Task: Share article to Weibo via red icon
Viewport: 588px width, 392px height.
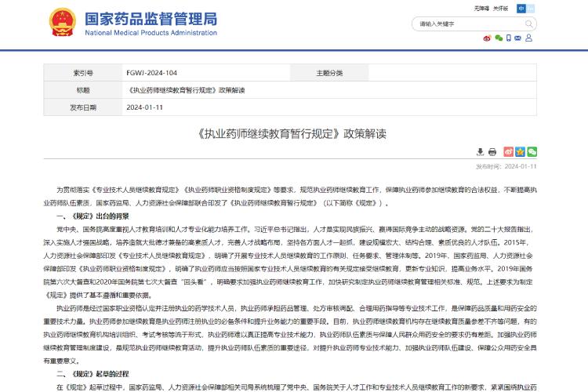Action: (508, 151)
